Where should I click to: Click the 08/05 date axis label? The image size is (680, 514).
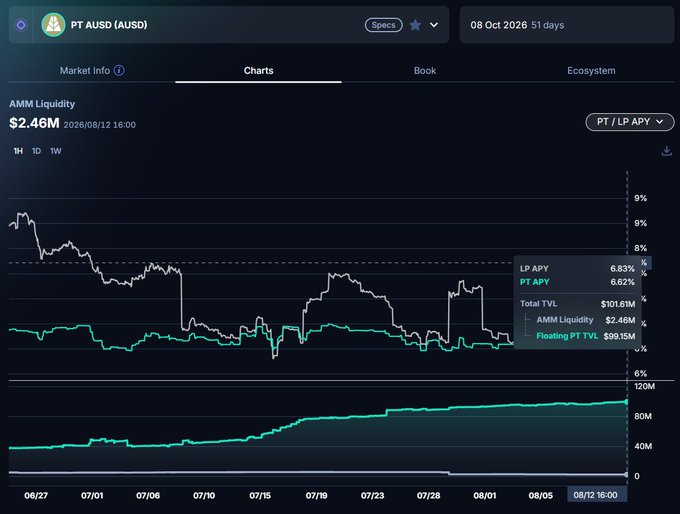coord(541,495)
